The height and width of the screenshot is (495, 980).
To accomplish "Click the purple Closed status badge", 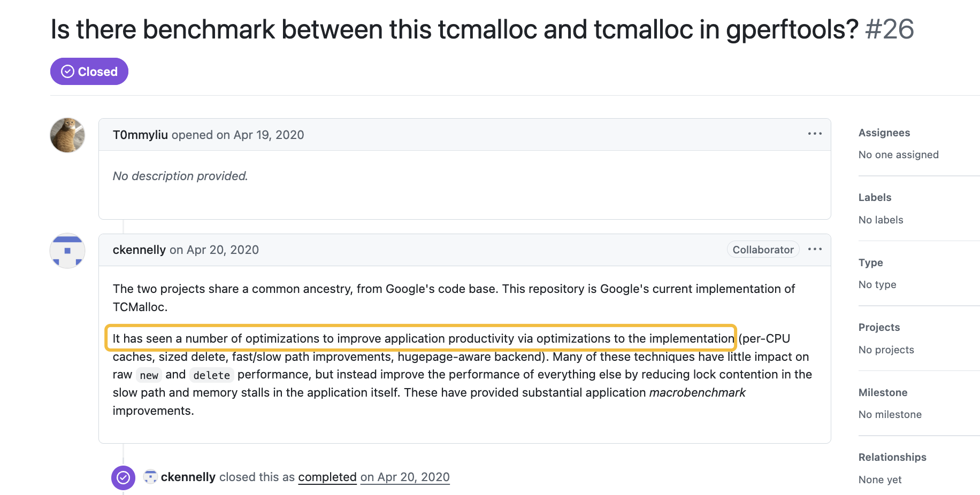I will click(89, 72).
